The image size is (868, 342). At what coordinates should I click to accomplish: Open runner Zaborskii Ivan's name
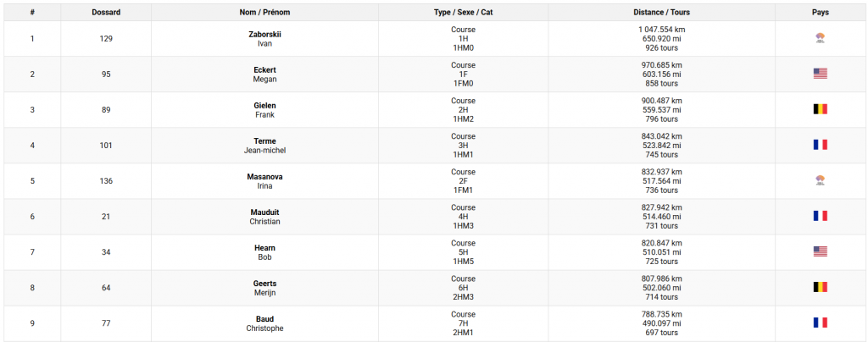(x=264, y=39)
